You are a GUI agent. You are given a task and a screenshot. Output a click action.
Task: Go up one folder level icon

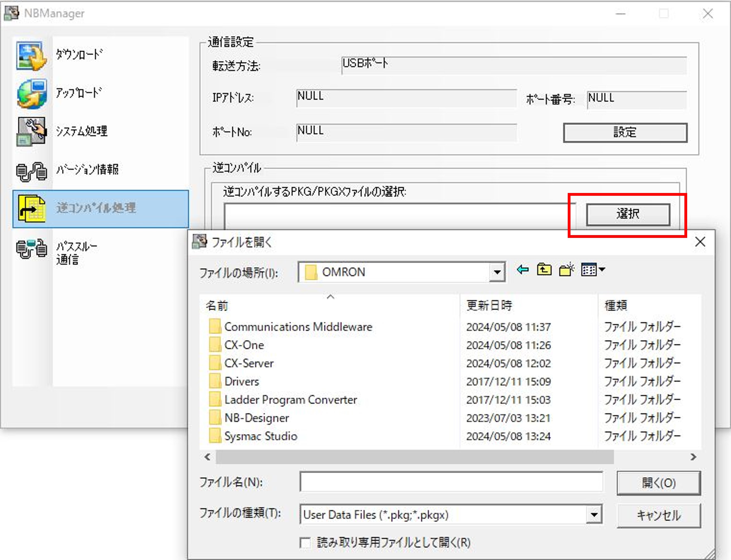click(x=544, y=269)
